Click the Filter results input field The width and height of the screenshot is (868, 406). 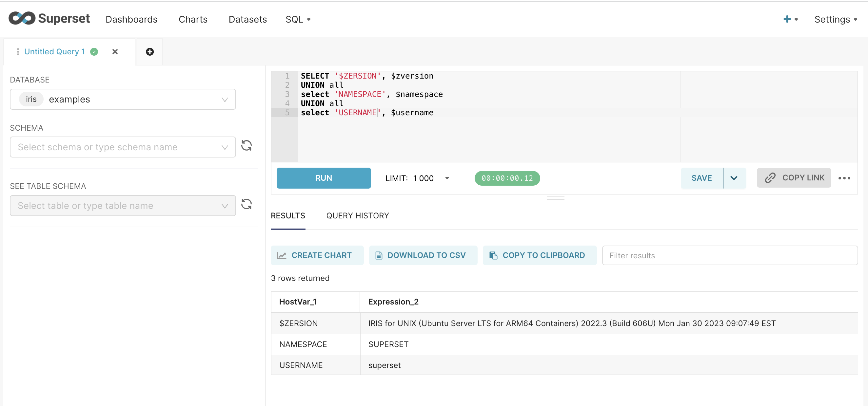[x=729, y=255]
